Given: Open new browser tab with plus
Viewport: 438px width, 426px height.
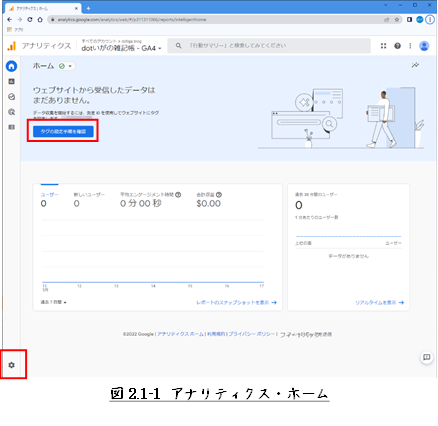Looking at the screenshot, I should (x=88, y=8).
